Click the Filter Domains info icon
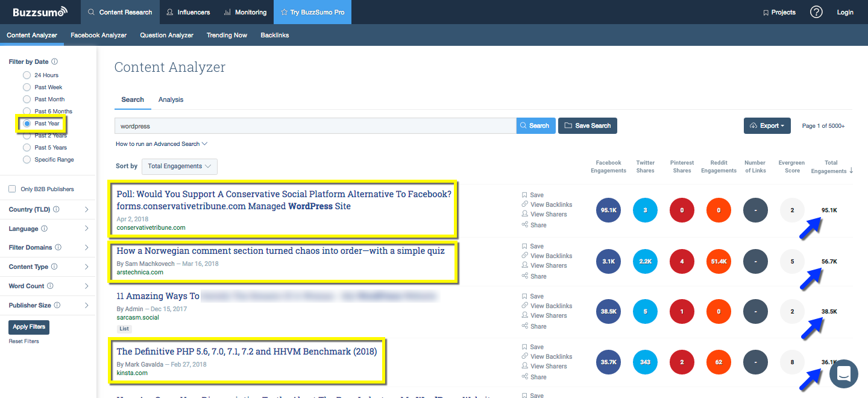 [57, 247]
